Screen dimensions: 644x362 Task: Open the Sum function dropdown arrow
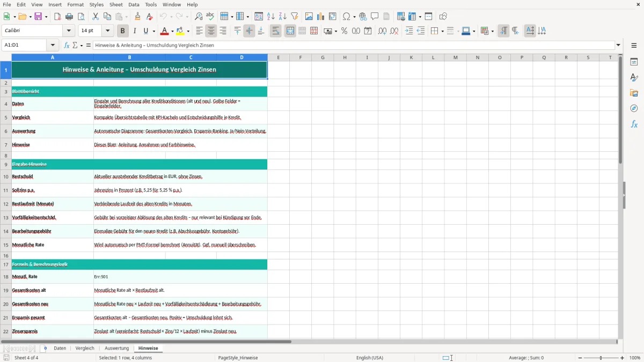(x=82, y=45)
